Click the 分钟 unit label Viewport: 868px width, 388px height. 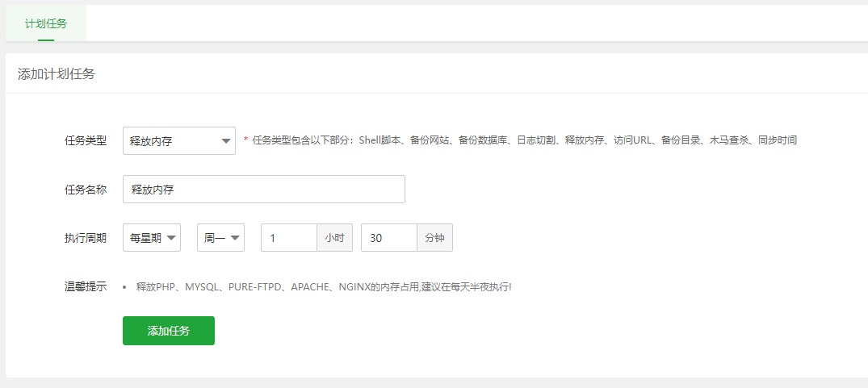click(434, 238)
